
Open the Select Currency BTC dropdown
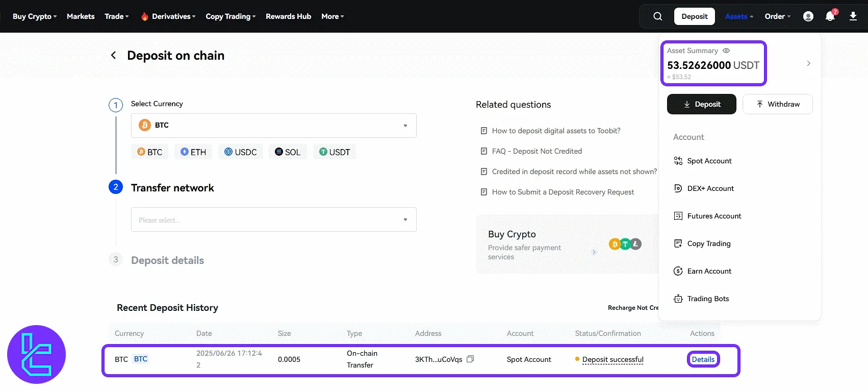tap(274, 126)
